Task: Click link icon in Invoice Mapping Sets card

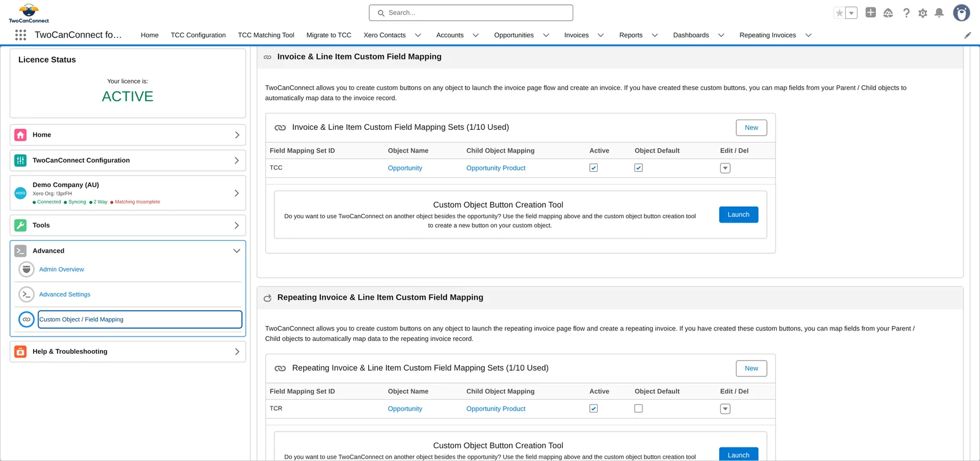Action: [x=280, y=128]
